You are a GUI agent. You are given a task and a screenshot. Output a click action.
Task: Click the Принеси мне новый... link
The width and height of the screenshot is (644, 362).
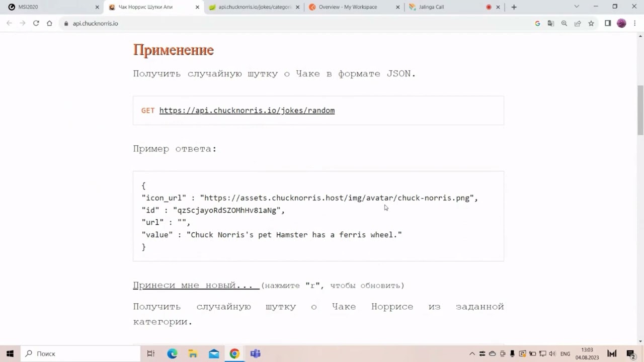196,285
